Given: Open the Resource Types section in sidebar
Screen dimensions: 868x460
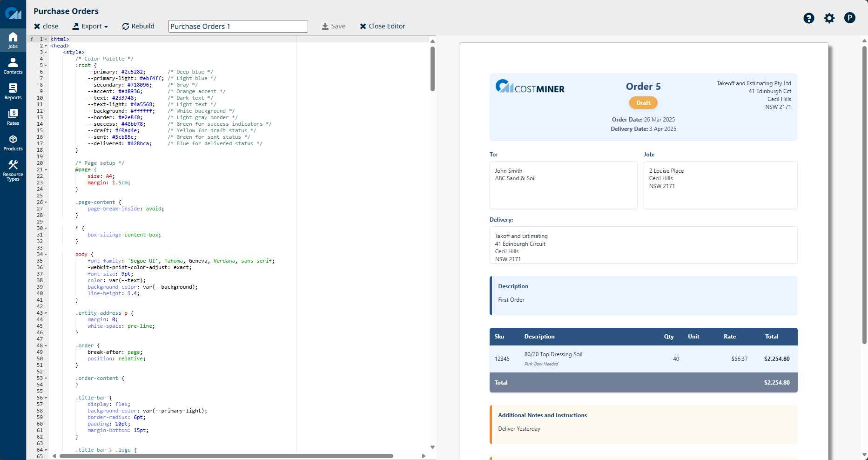Looking at the screenshot, I should pyautogui.click(x=13, y=170).
